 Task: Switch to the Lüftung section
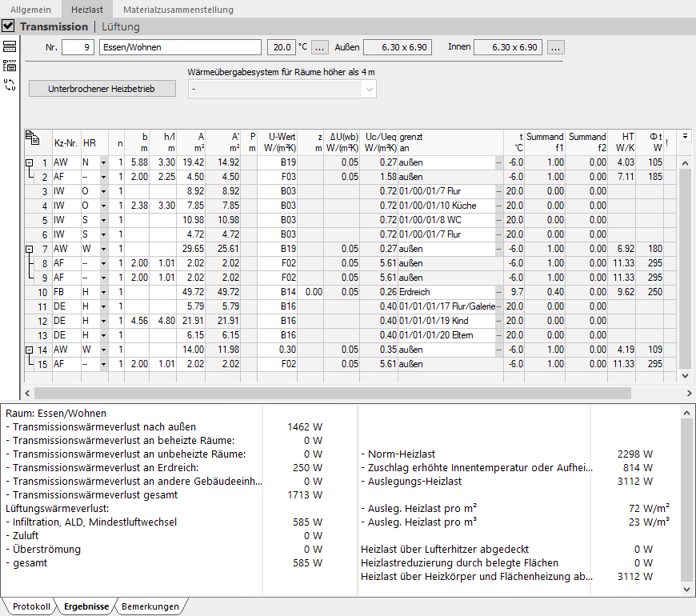(121, 26)
